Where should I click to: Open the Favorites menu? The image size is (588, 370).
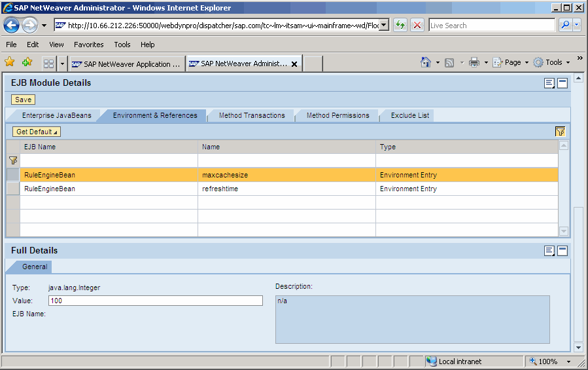pyautogui.click(x=88, y=45)
